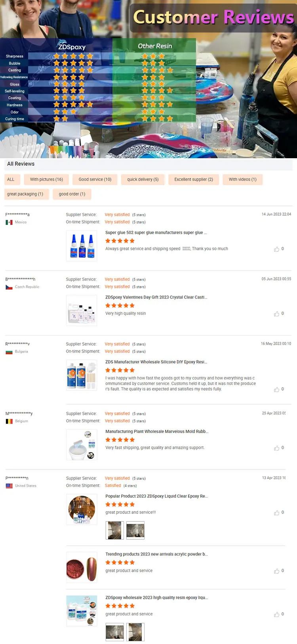
Task: Thumbs-up the acrylic powder review
Action: click(277, 571)
